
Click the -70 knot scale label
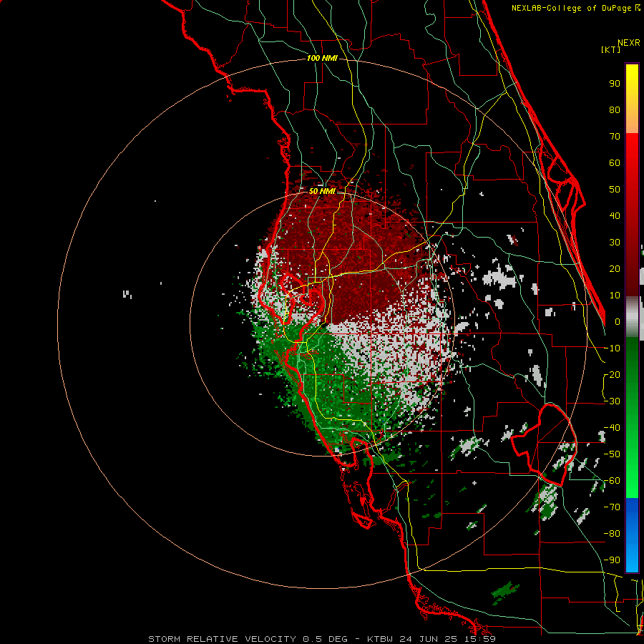[x=612, y=507]
